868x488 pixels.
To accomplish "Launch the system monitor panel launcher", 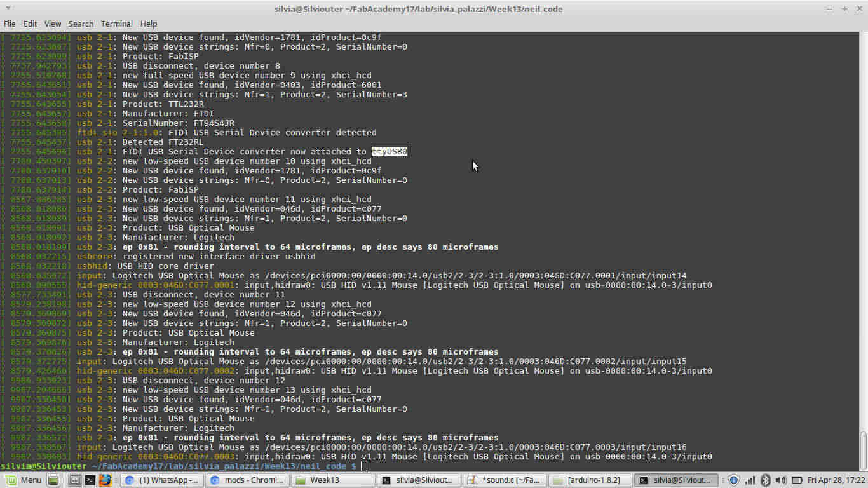I will pos(75,480).
